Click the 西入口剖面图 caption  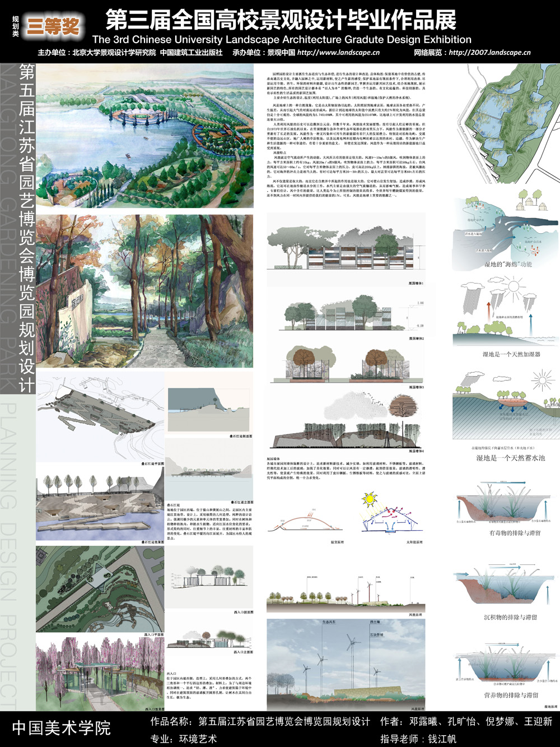tap(243, 613)
